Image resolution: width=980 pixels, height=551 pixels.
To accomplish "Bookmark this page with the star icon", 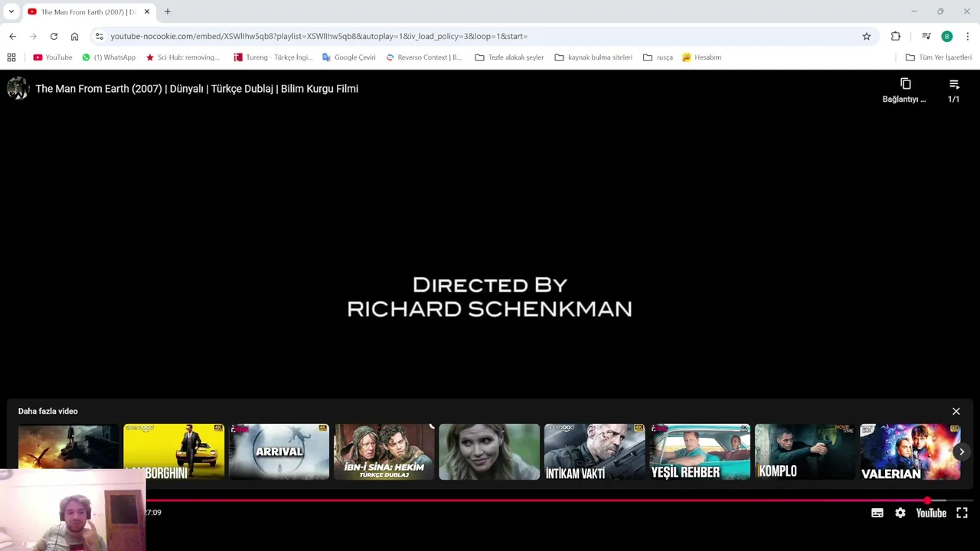I will [867, 36].
